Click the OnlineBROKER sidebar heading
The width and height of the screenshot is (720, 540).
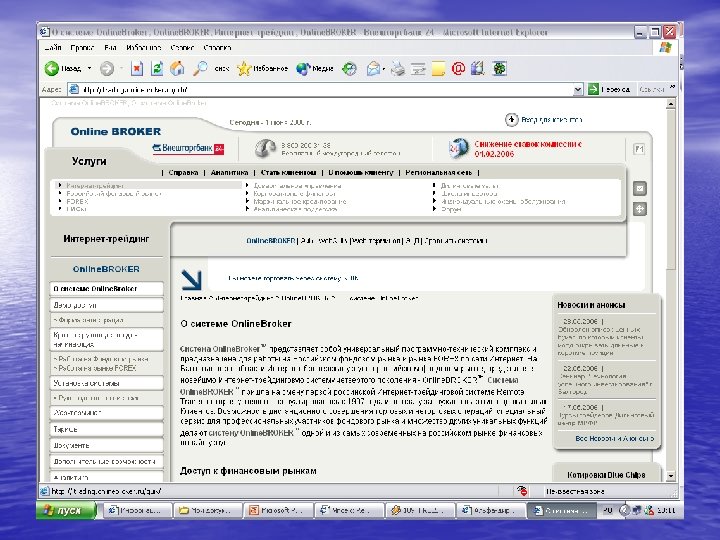point(106,269)
